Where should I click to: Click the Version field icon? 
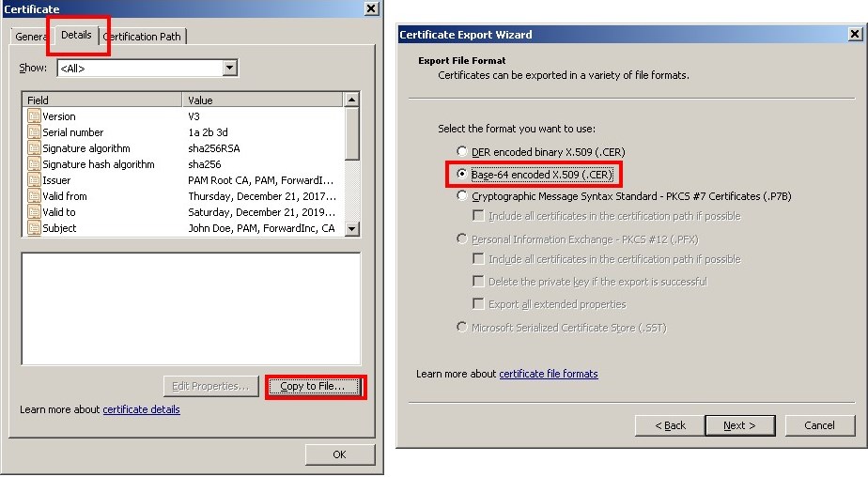pos(34,116)
